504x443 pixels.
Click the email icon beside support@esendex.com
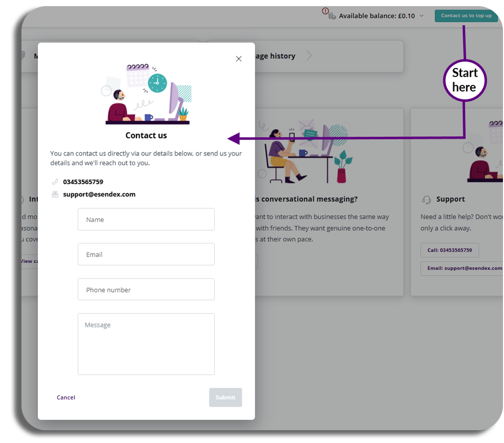[55, 194]
